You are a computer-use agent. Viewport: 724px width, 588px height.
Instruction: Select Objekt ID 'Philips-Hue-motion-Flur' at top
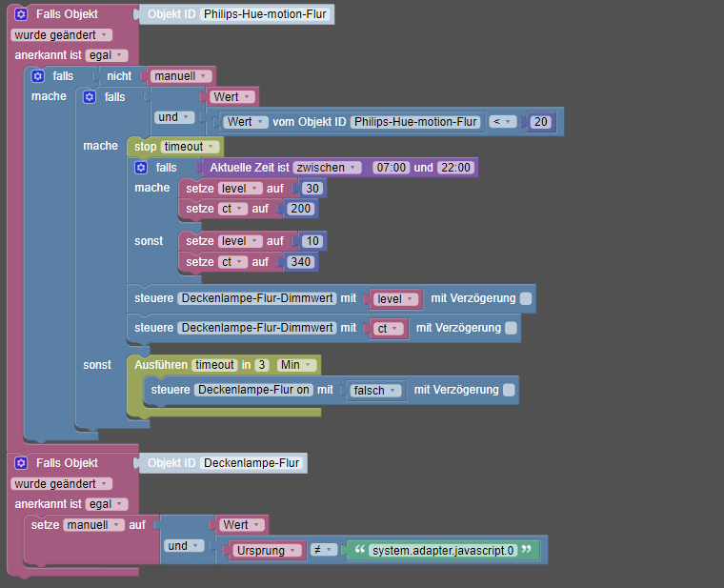click(x=265, y=14)
